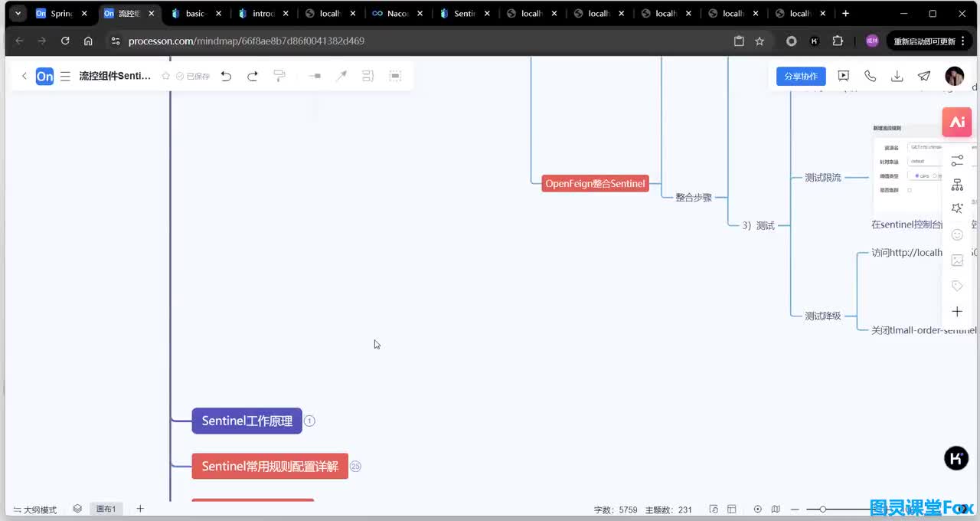Expand the Sentinel工作原理 child count badge
Viewport: 980px width, 521px height.
pyautogui.click(x=309, y=421)
